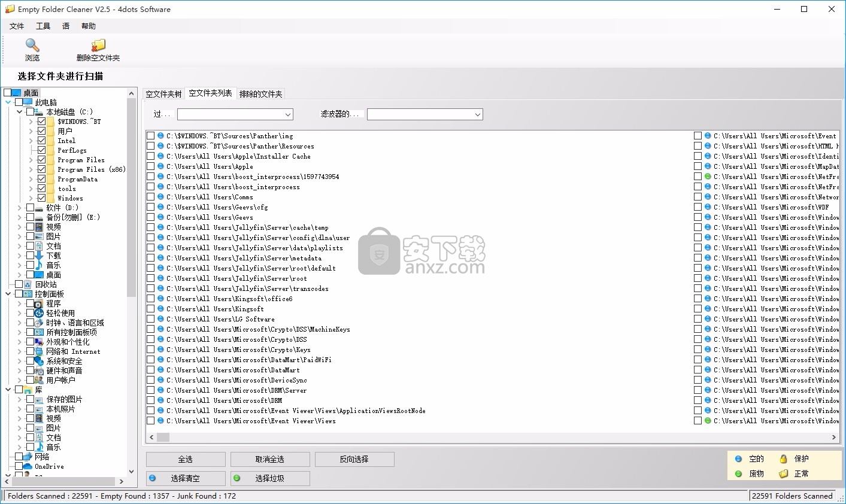Expand the ProgramData folder node
Image resolution: width=846 pixels, height=504 pixels.
(31, 179)
